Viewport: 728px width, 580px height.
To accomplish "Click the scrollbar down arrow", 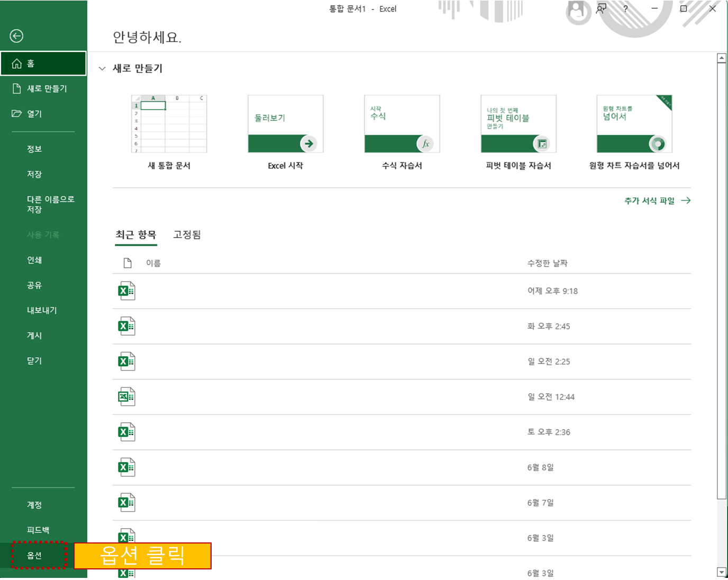I will [x=722, y=573].
